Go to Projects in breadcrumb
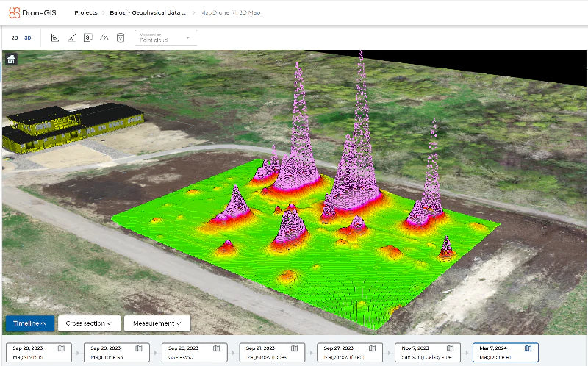The height and width of the screenshot is (366, 588). 86,12
